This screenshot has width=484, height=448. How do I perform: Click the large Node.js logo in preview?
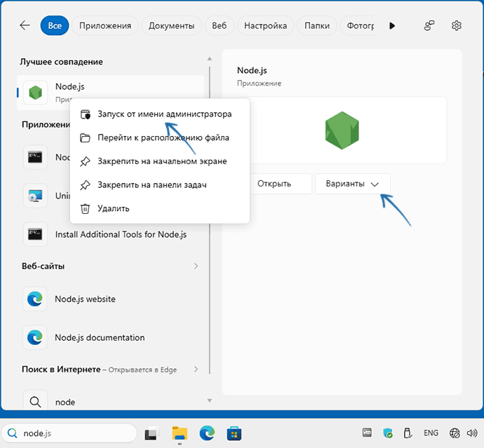342,130
